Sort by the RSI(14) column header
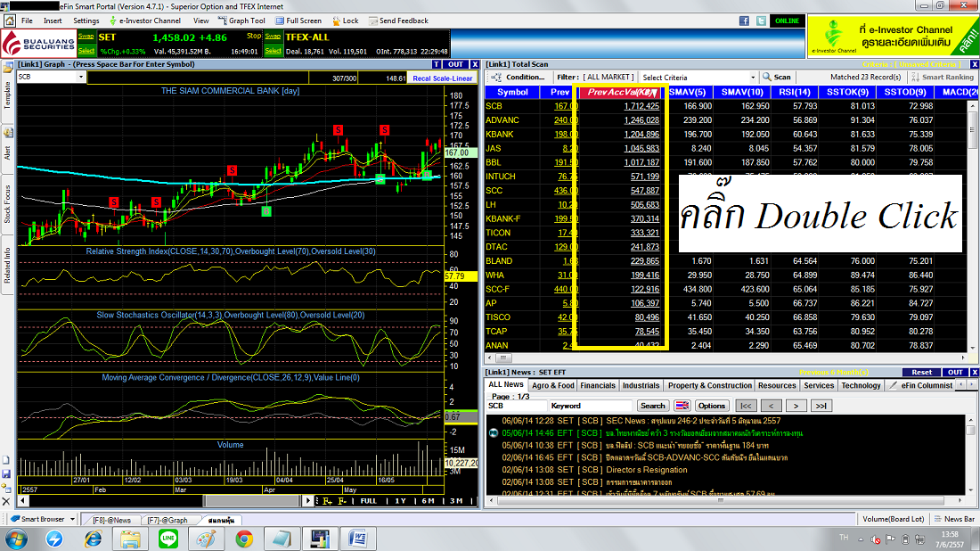The height and width of the screenshot is (551, 980). [795, 92]
